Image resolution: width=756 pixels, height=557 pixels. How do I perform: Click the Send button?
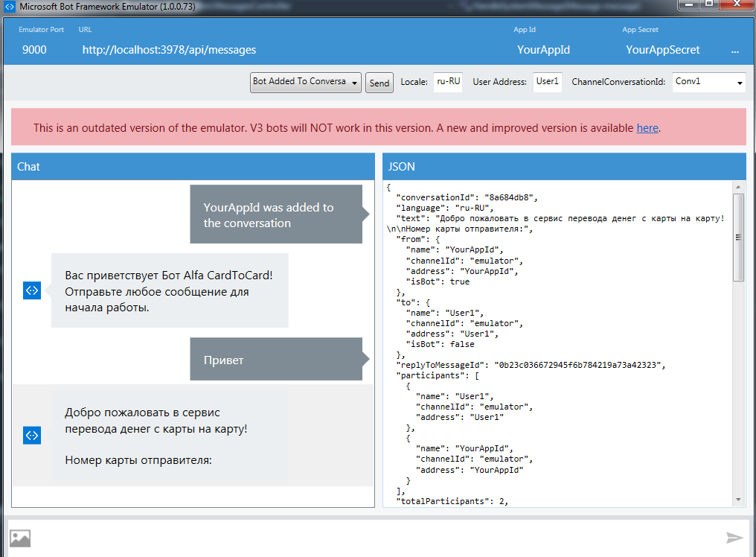379,83
